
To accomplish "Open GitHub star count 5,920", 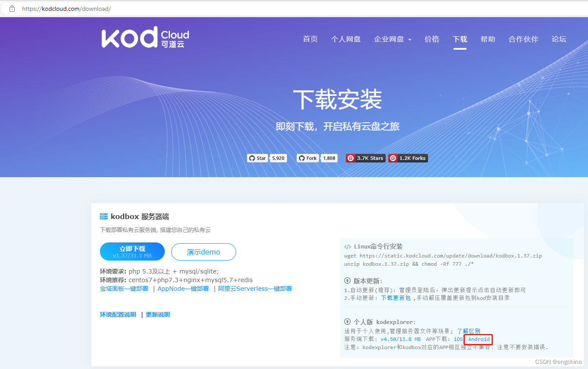I will click(x=278, y=158).
